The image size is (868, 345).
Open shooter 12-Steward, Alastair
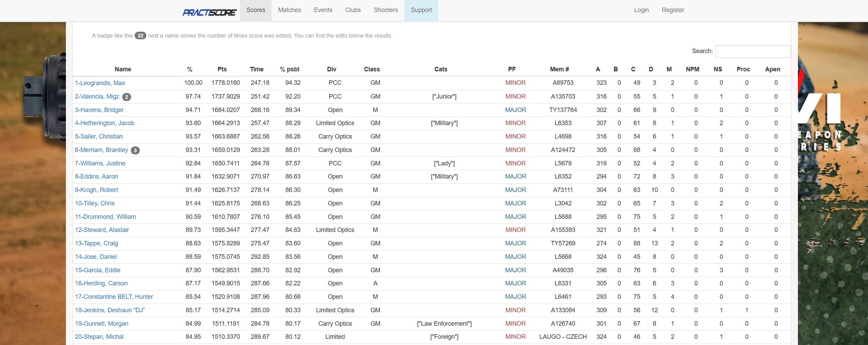pyautogui.click(x=102, y=230)
